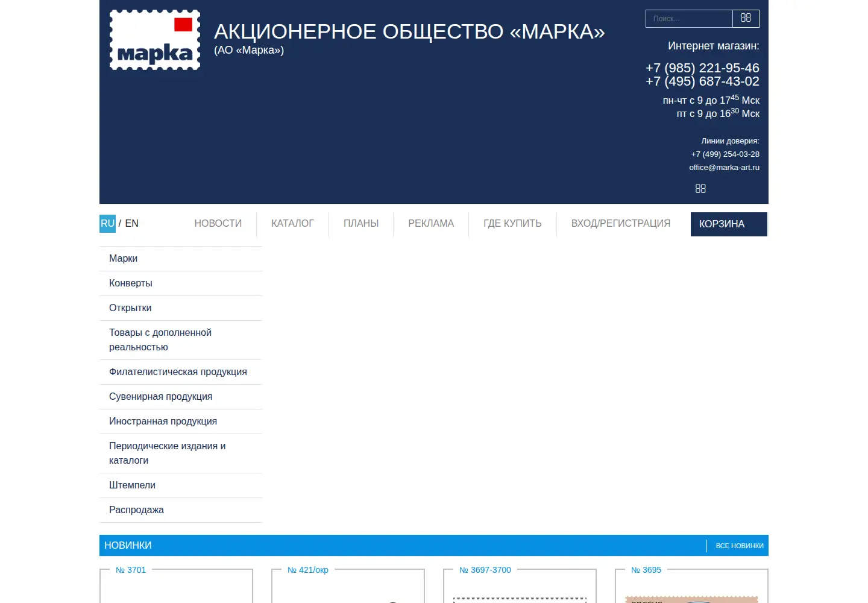Switch site language to RU
The height and width of the screenshot is (603, 868).
tap(107, 223)
